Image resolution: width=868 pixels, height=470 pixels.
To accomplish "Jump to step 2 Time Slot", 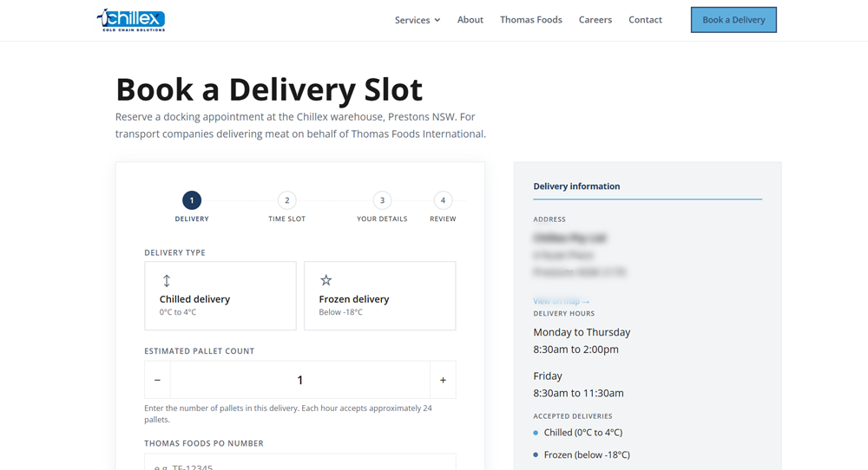I will pyautogui.click(x=286, y=200).
